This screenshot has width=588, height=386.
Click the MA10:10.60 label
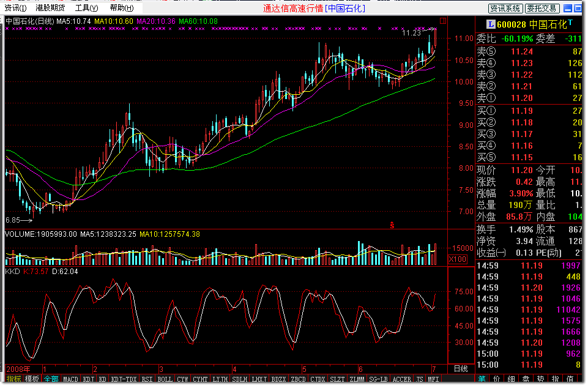114,21
